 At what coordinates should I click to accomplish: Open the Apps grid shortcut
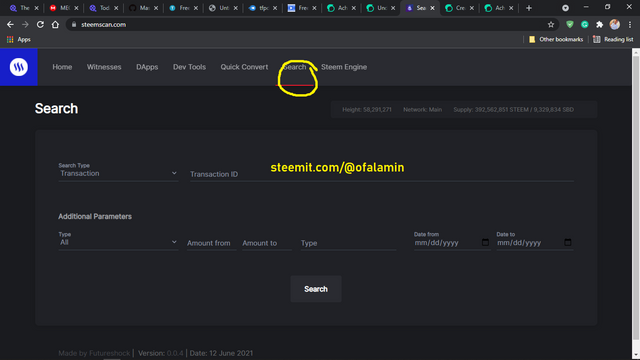[18, 40]
